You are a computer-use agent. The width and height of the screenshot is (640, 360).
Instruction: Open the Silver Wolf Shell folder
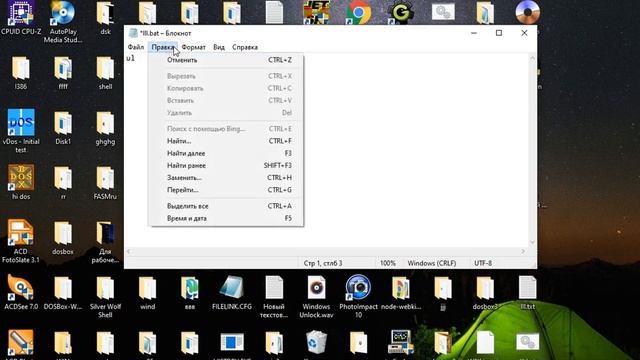click(105, 297)
